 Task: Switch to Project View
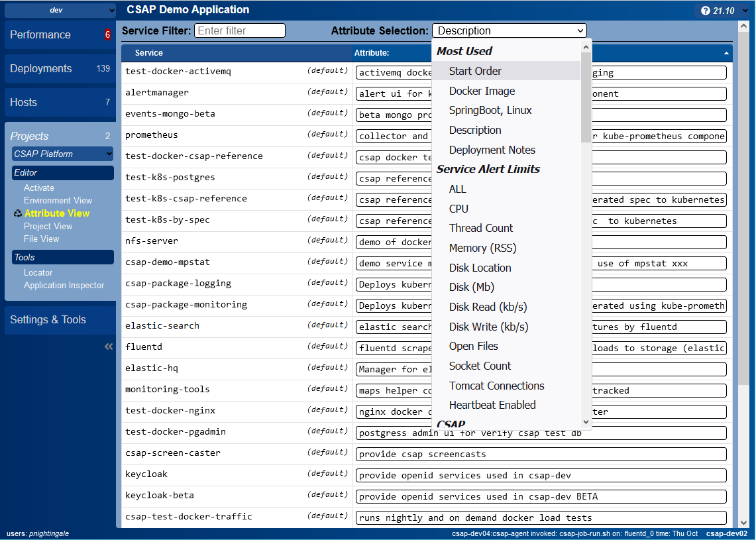click(x=48, y=226)
